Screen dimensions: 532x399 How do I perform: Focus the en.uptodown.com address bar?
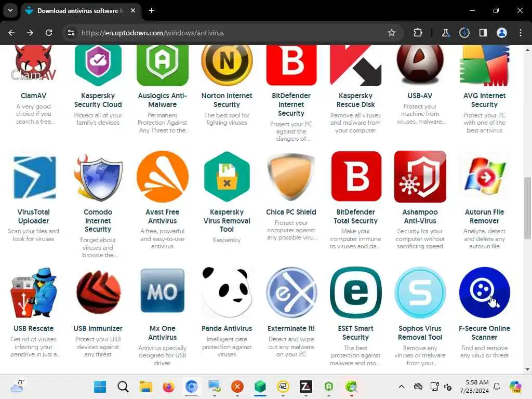click(233, 33)
